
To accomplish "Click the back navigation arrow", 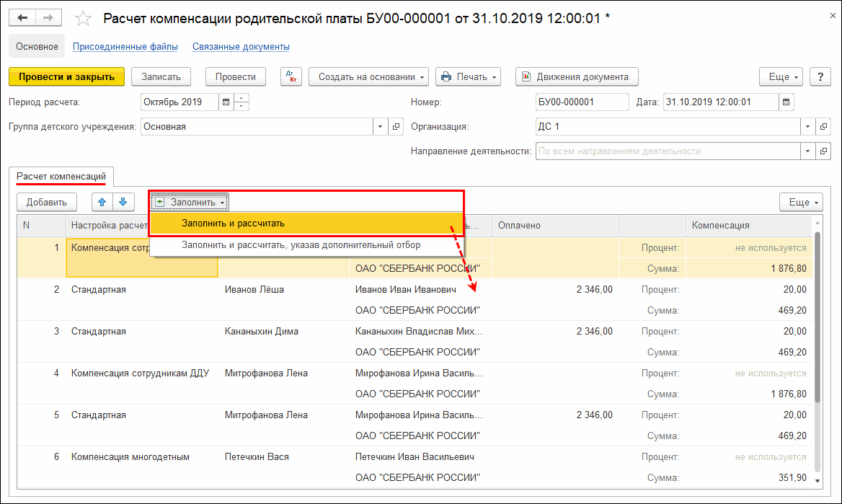I will click(23, 17).
